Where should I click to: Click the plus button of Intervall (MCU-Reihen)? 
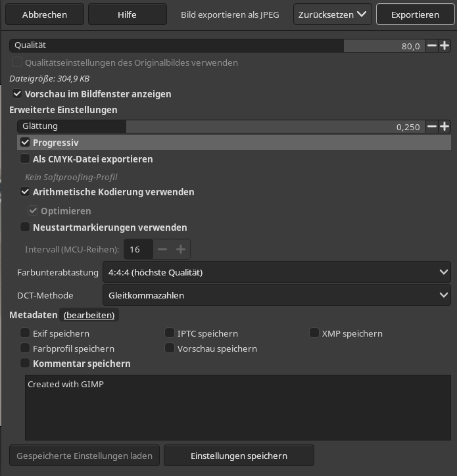pyautogui.click(x=181, y=249)
